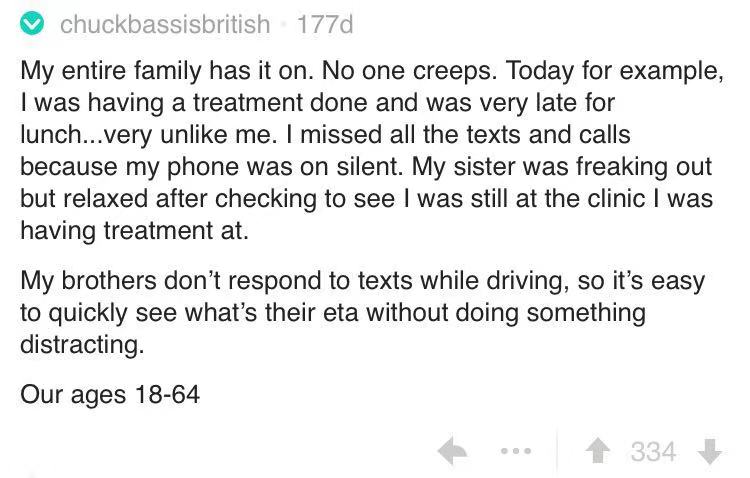The height and width of the screenshot is (478, 750).
Task: Click the 177d timestamp
Action: pos(325,24)
